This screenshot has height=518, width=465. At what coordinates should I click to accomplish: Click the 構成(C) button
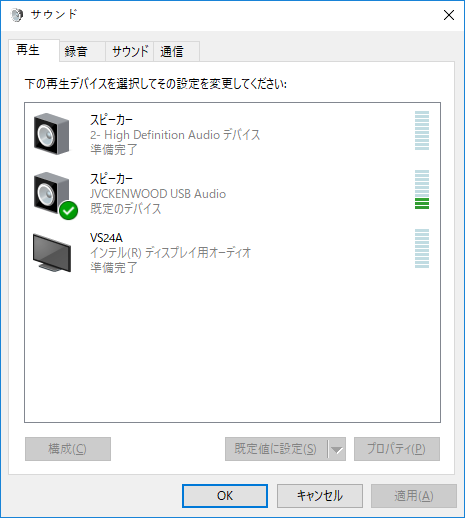pyautogui.click(x=68, y=449)
